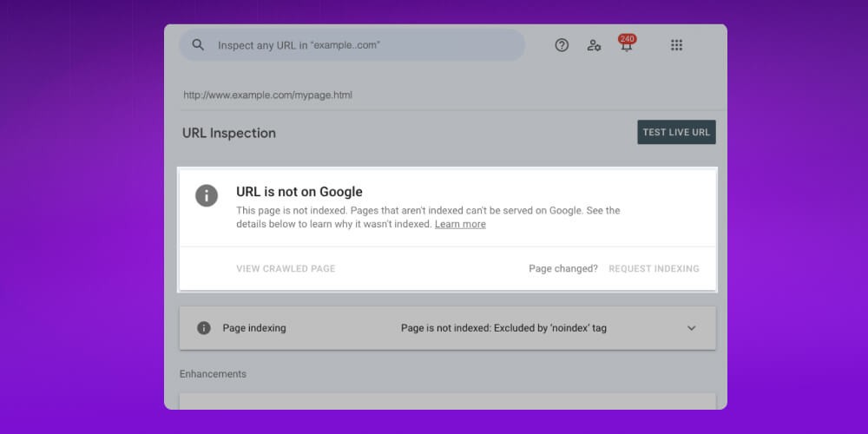Image resolution: width=868 pixels, height=434 pixels.
Task: Focus the Inspect any URL search field
Action: click(352, 45)
